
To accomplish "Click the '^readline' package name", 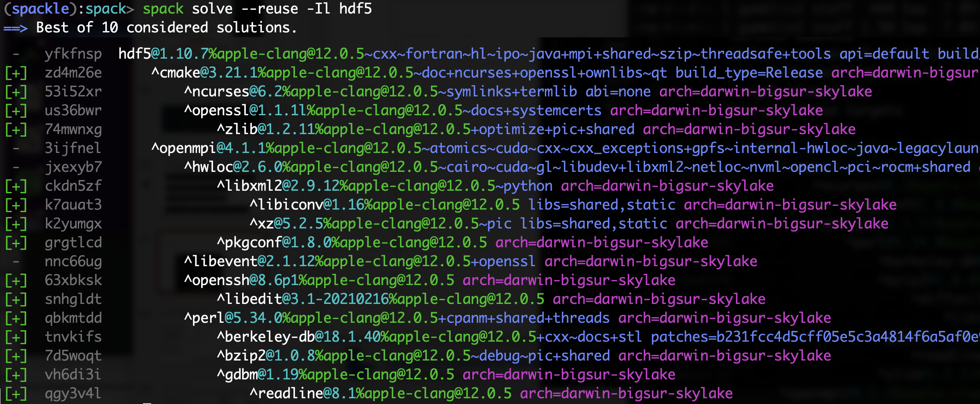I will tap(286, 393).
